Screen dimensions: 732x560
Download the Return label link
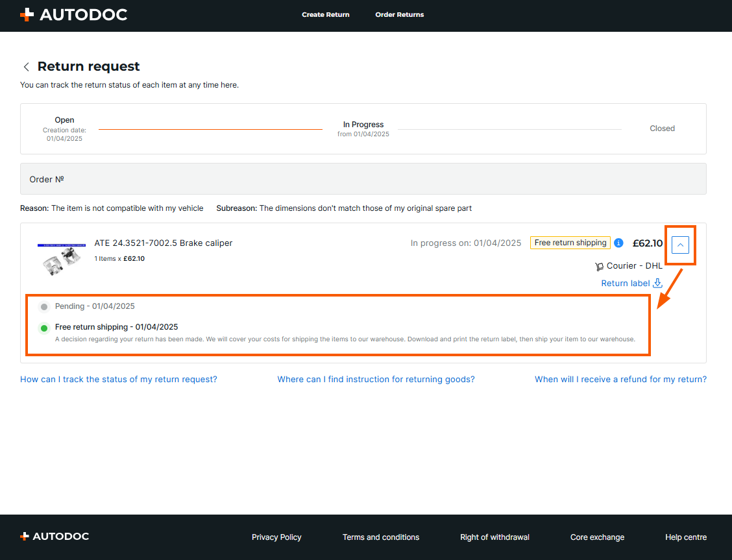pos(625,283)
